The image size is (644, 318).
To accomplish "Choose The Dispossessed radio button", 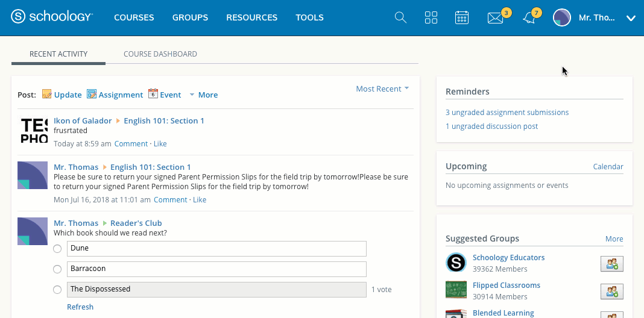I will [57, 290].
